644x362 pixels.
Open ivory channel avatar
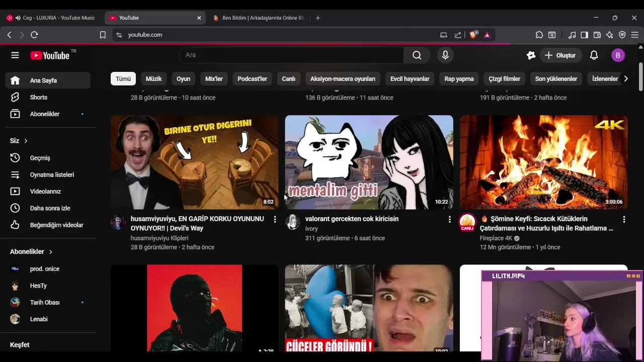tap(292, 222)
